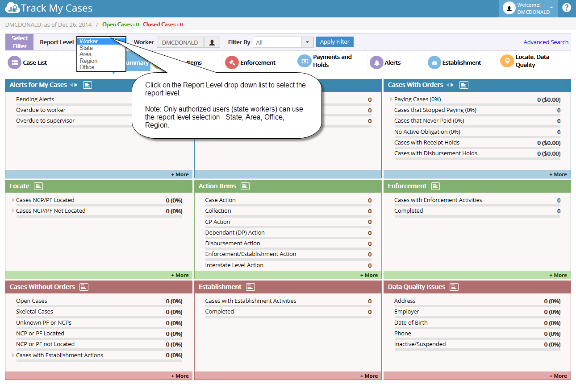Click list icon beside Data Quality Issues
This screenshot has width=576, height=392.
(454, 287)
